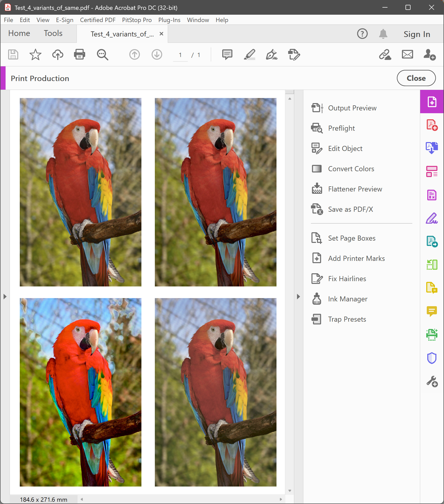Select the Edit Object tool
Screen dimensions: 444x504
click(345, 149)
